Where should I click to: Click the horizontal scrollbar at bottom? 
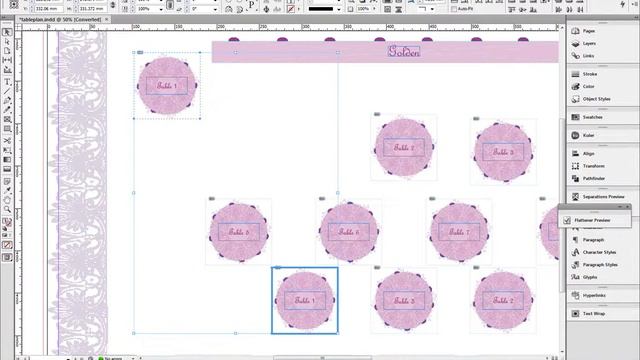click(x=322, y=358)
